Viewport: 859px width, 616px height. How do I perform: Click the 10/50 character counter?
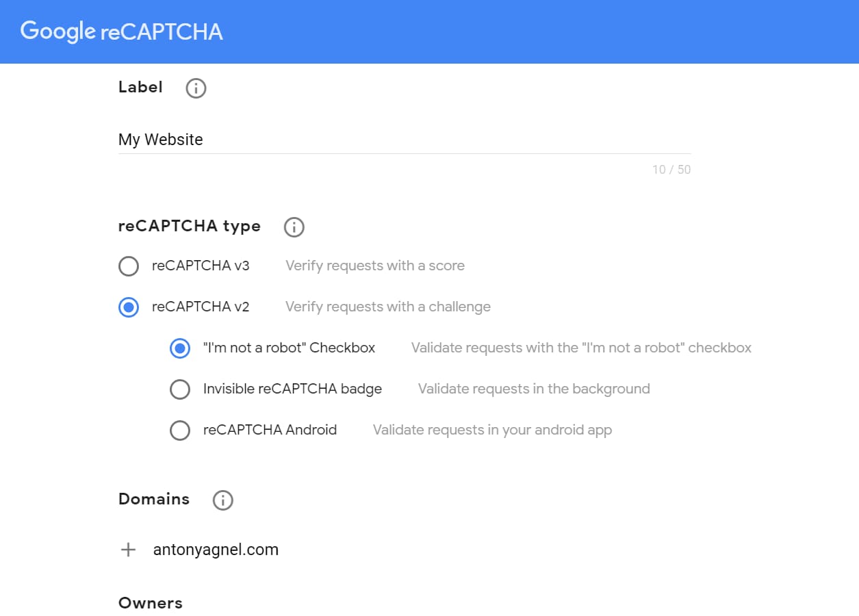click(672, 169)
